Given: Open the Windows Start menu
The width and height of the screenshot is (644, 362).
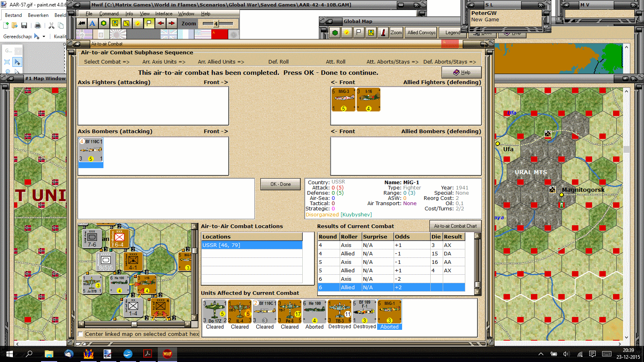Looking at the screenshot, I should click(9, 354).
